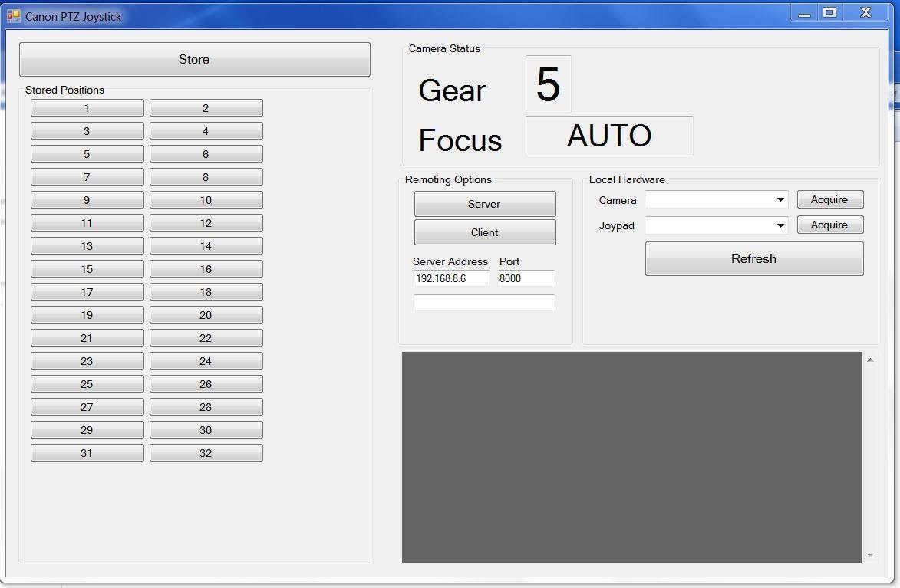This screenshot has height=588, width=900.
Task: Recall stored position 31
Action: [87, 452]
